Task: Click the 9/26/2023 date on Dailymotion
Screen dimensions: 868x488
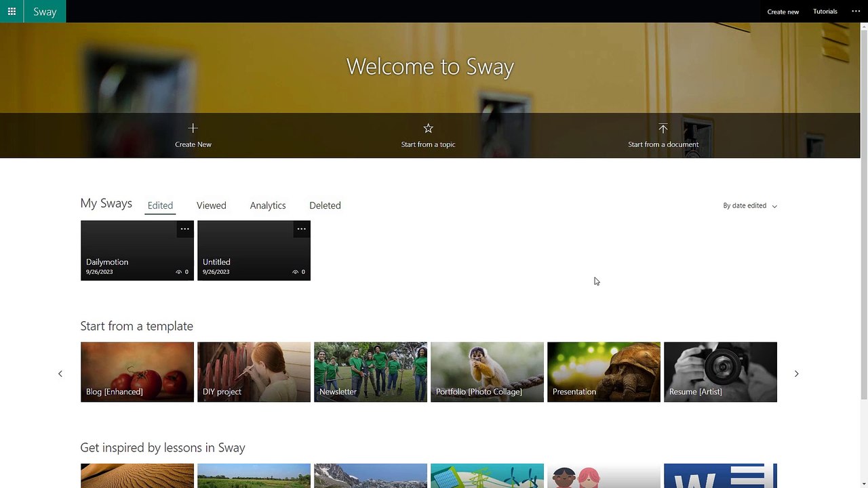Action: 99,272
